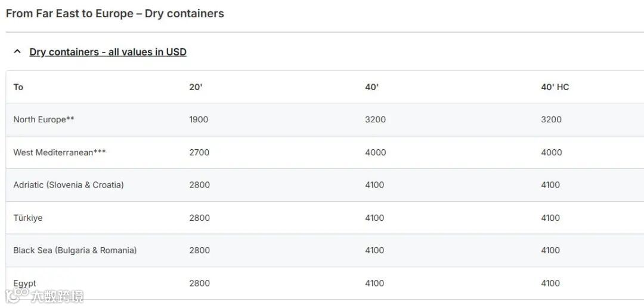Select the 2700 value for West Mediterranean
This screenshot has width=644, height=308.
[x=199, y=153]
